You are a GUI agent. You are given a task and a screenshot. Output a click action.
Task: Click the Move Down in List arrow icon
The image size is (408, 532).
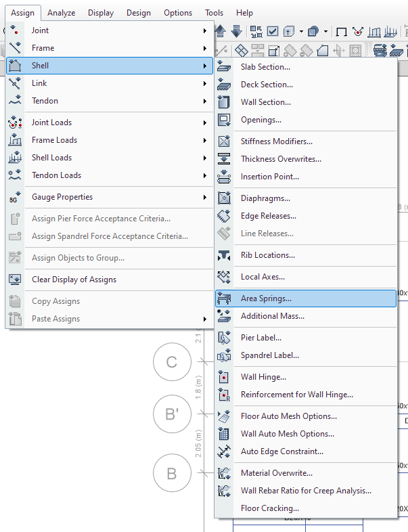click(x=236, y=31)
